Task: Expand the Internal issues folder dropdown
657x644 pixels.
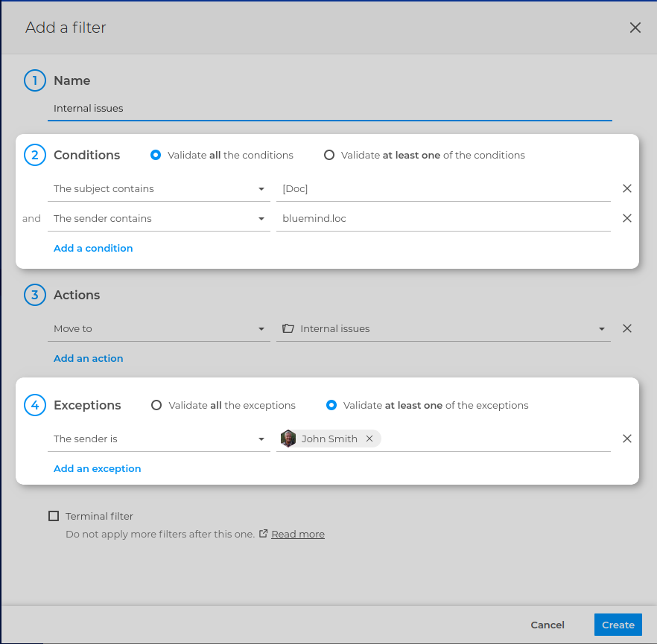Action: pyautogui.click(x=601, y=329)
